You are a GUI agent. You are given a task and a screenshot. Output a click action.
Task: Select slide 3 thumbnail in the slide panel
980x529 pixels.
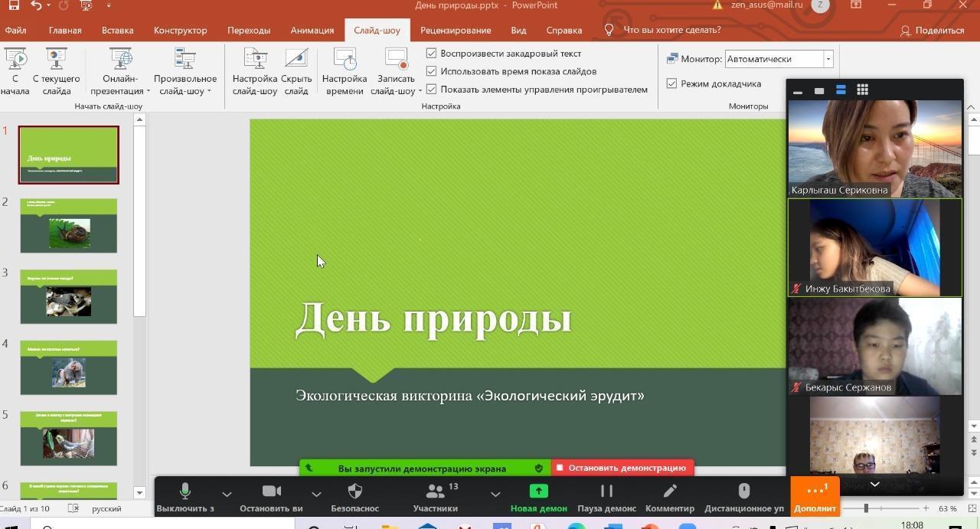click(x=69, y=296)
